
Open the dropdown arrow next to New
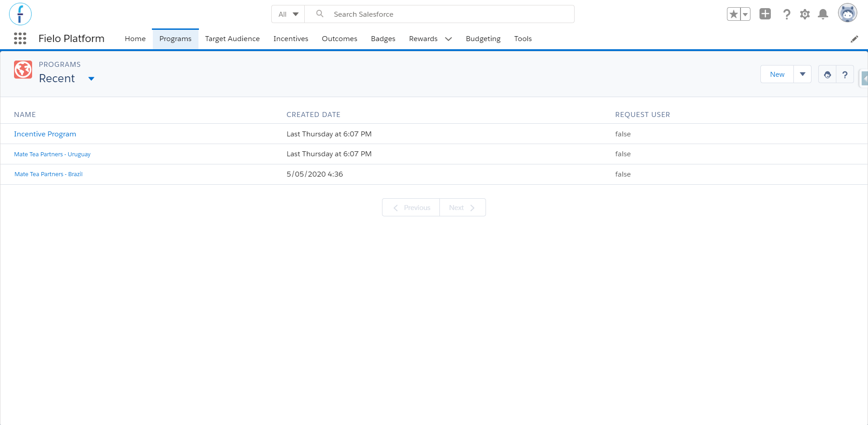coord(802,75)
